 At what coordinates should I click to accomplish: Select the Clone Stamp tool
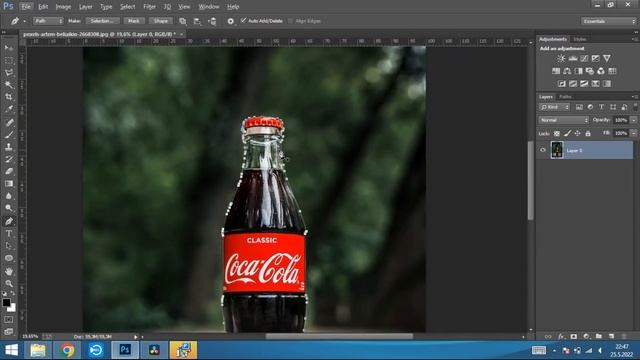point(9,147)
